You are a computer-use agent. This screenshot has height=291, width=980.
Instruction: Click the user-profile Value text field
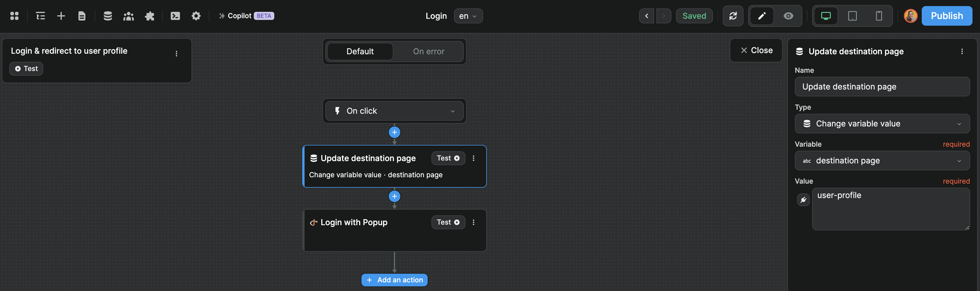890,209
